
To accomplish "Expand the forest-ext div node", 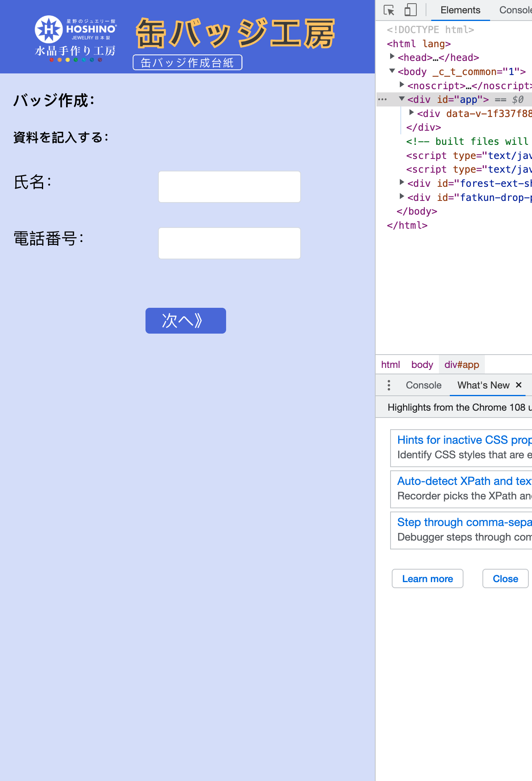I will (402, 182).
